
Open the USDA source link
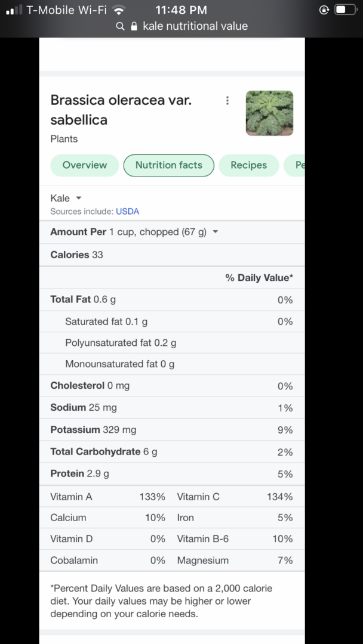coord(127,212)
